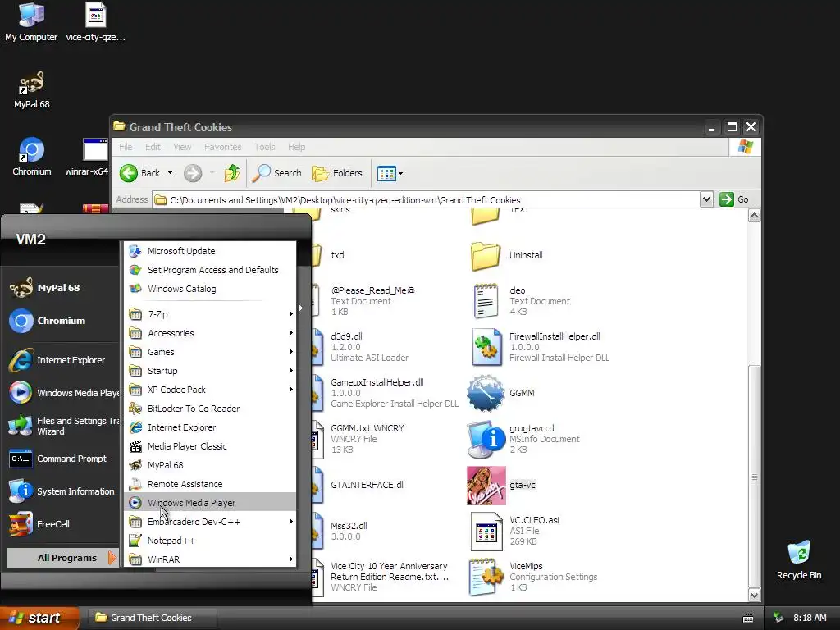This screenshot has height=630, width=840.
Task: Toggle the Folders pane button
Action: point(337,173)
